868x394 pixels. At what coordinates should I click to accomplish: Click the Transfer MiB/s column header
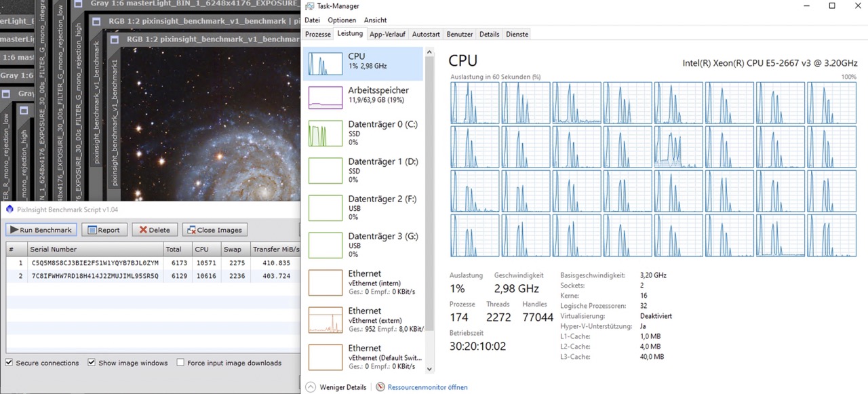click(x=275, y=249)
